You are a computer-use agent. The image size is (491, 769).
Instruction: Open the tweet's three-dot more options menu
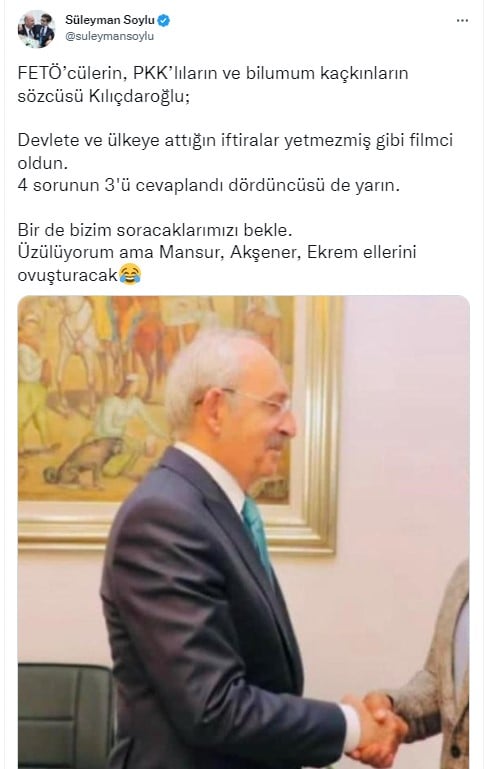coord(462,21)
